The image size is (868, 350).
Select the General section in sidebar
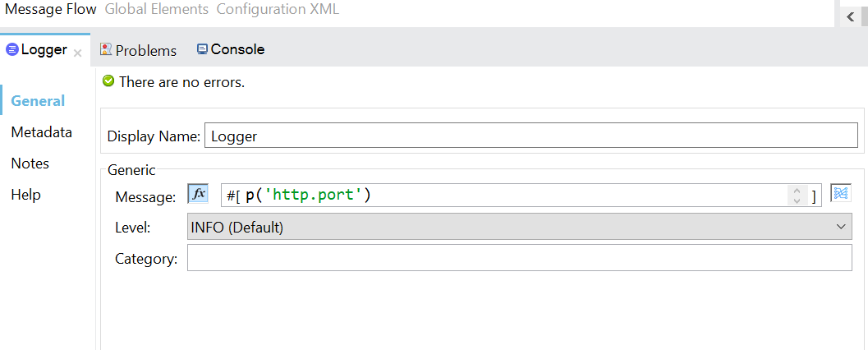click(38, 101)
